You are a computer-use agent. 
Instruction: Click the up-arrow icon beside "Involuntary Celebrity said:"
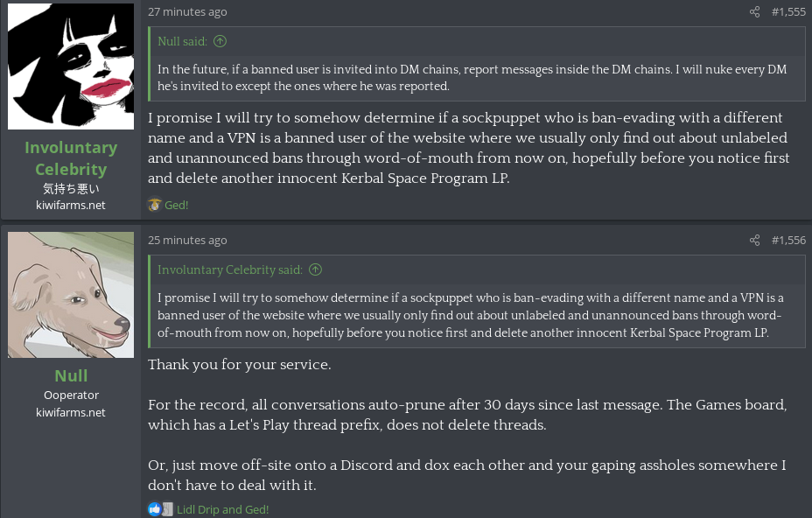[x=315, y=269]
